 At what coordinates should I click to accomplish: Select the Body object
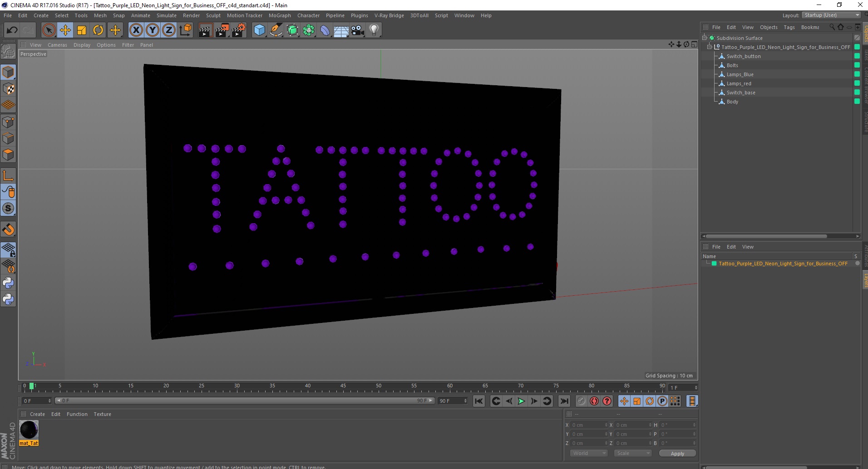pos(732,102)
